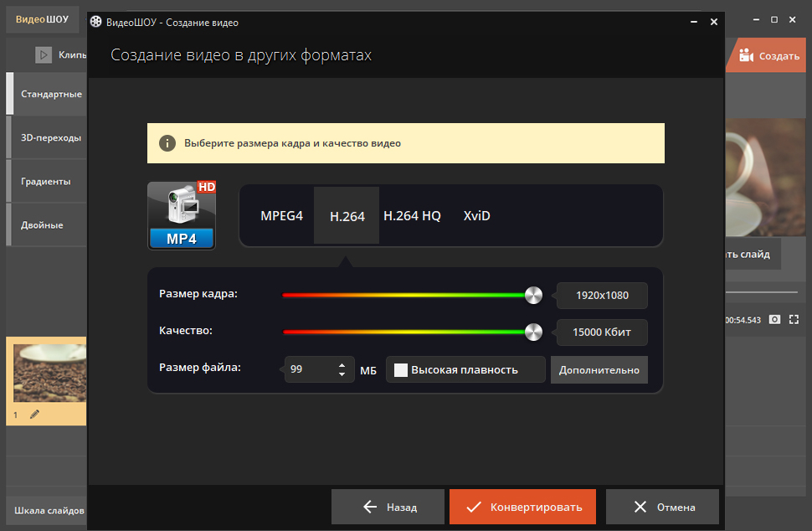Select the MPEG4 codec tab

(x=281, y=215)
